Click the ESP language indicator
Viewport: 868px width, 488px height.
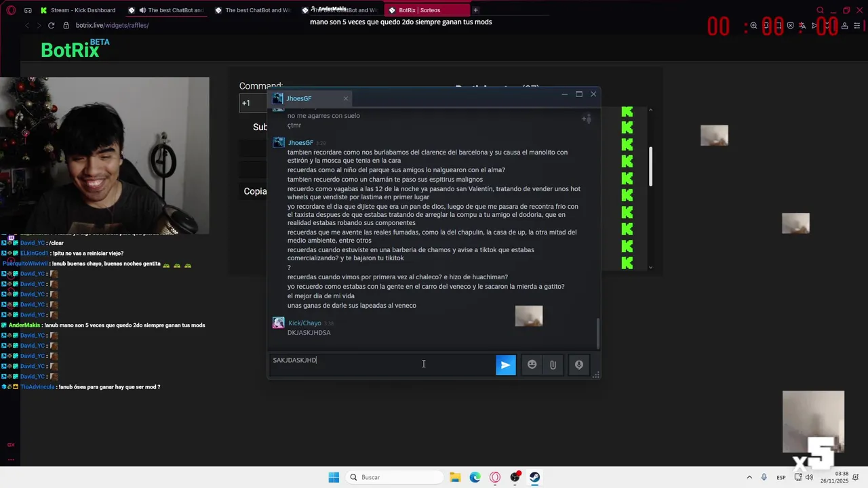781,477
